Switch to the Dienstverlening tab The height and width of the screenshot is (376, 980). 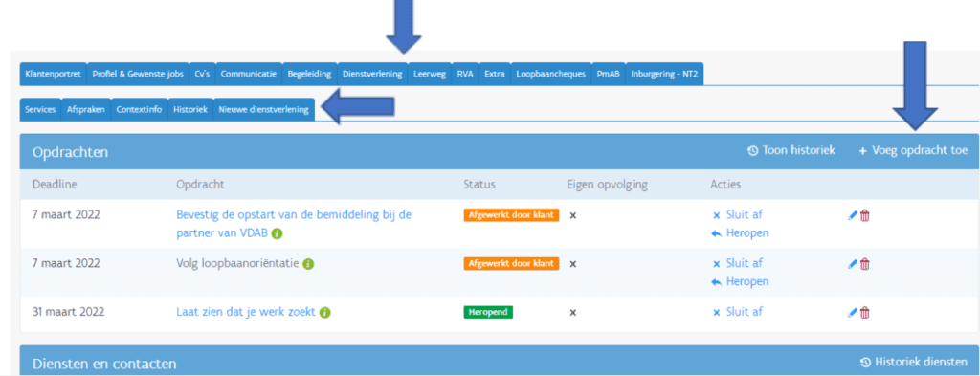[372, 74]
